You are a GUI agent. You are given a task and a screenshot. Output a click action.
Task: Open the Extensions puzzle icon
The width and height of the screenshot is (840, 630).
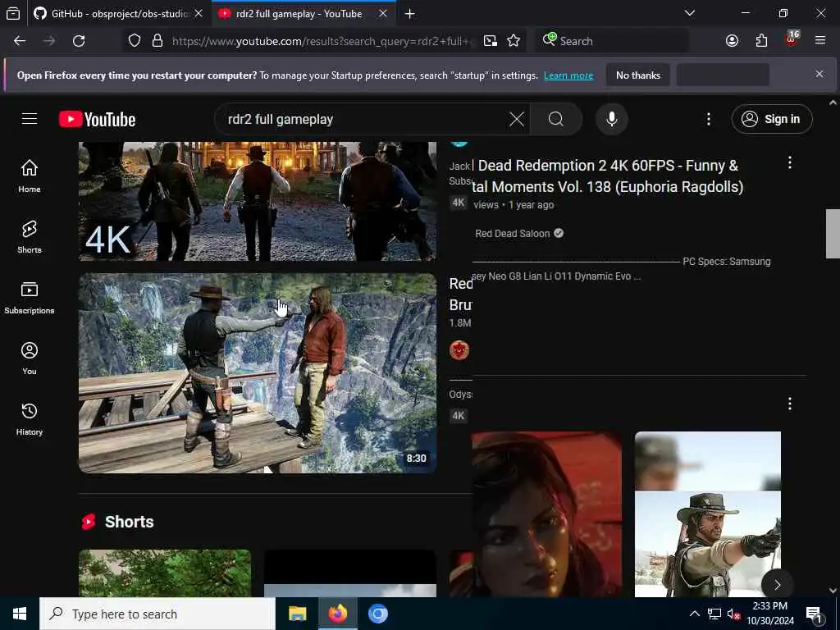coord(761,41)
